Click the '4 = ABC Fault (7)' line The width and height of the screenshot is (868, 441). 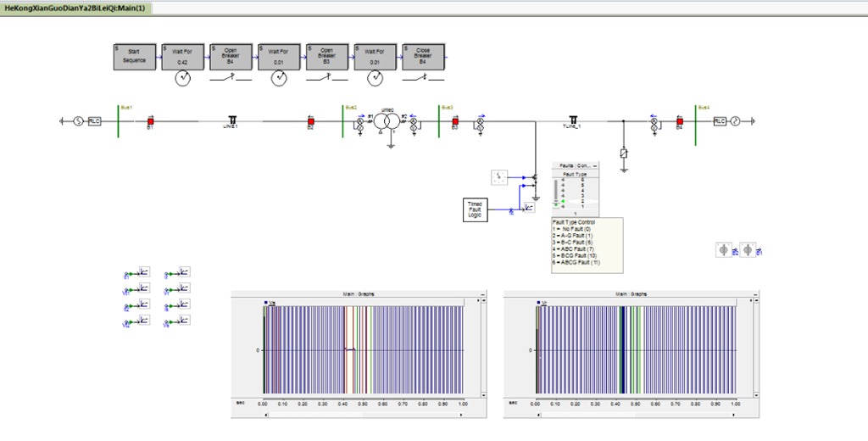point(574,249)
